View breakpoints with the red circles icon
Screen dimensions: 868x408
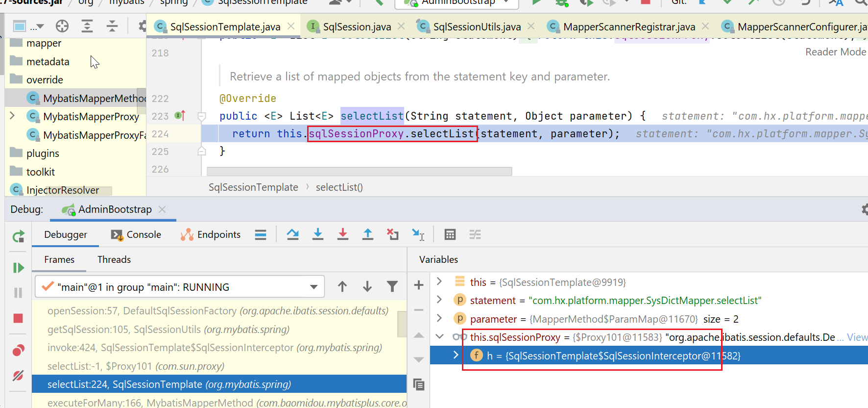point(19,350)
